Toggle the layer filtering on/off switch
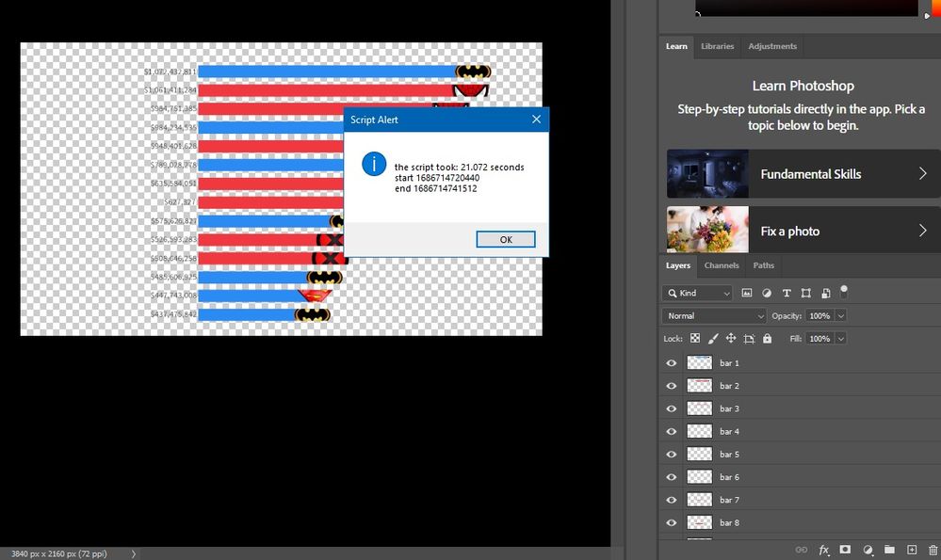The width and height of the screenshot is (941, 560). click(844, 292)
